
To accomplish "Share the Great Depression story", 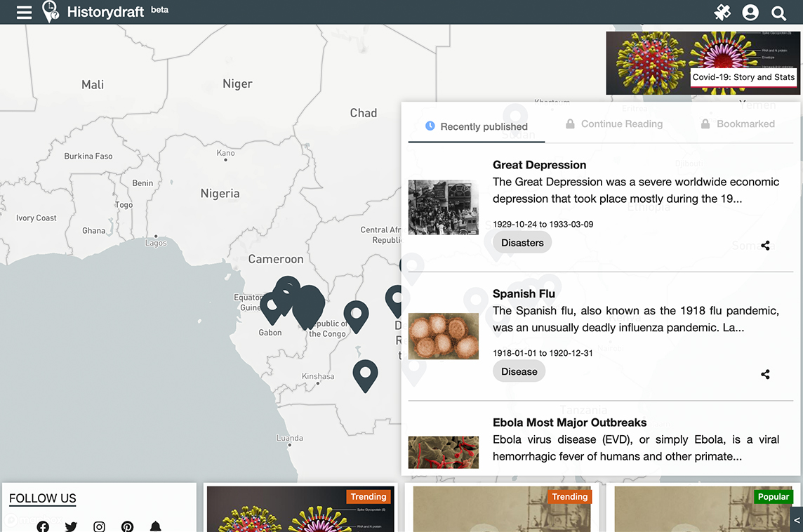I will pos(765,246).
